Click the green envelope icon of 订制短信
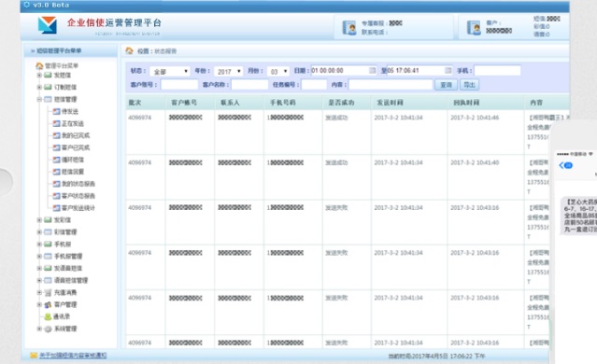The height and width of the screenshot is (364, 597). point(48,87)
